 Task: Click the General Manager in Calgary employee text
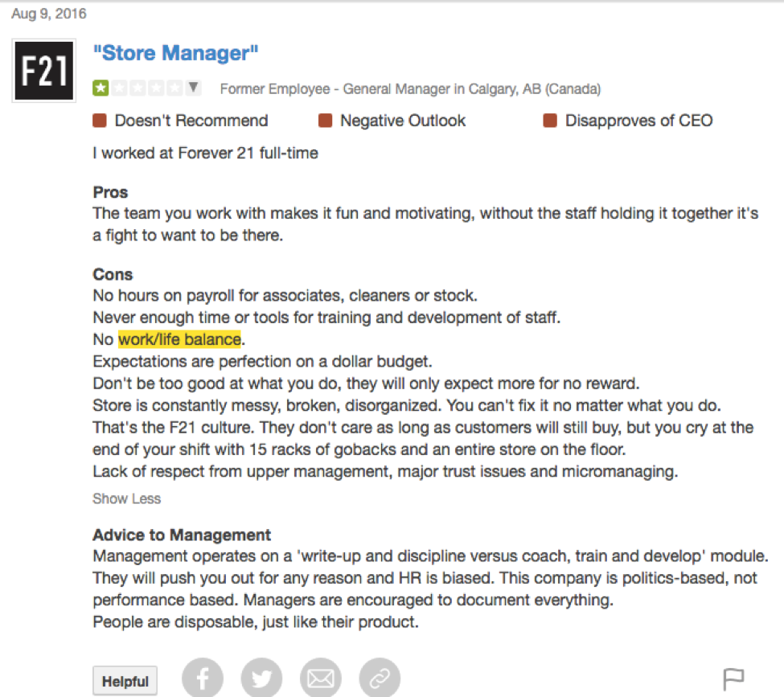(x=408, y=88)
